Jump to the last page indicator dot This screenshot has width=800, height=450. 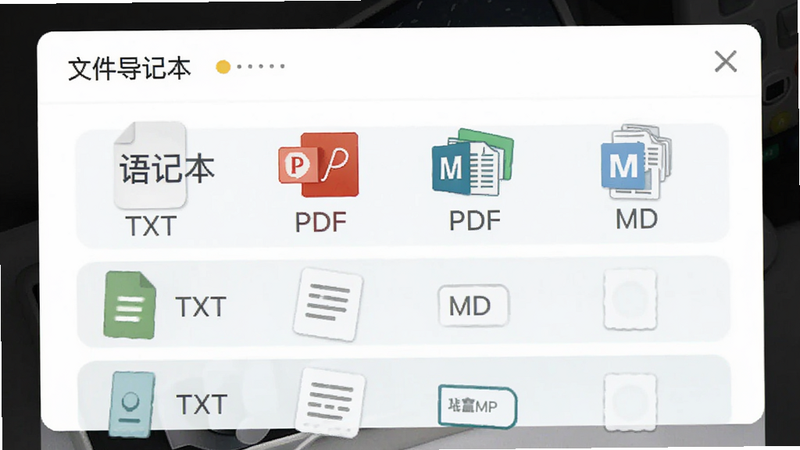coord(283,66)
